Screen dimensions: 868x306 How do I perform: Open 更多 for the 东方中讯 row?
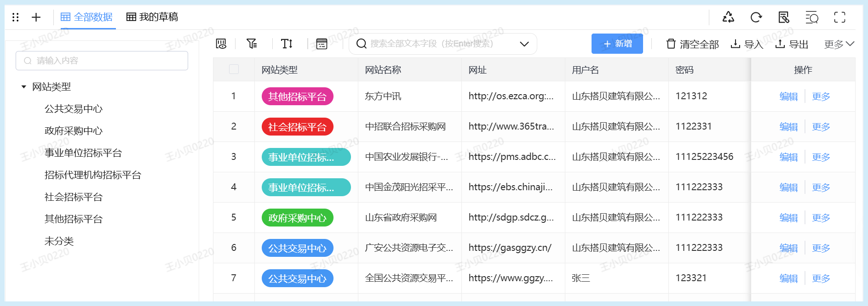[x=821, y=96]
